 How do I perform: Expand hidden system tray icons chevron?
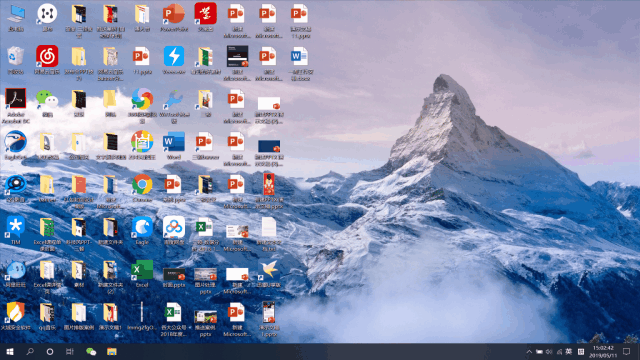coord(529,352)
